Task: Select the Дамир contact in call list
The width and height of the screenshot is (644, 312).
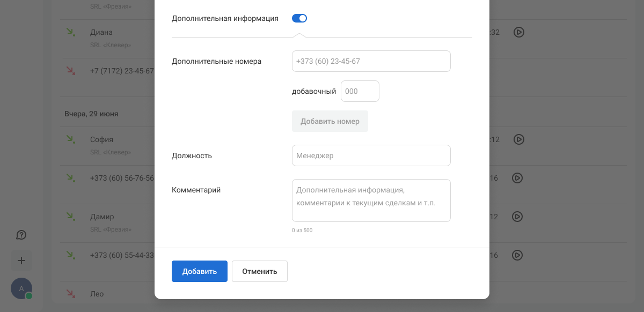Action: [x=102, y=217]
